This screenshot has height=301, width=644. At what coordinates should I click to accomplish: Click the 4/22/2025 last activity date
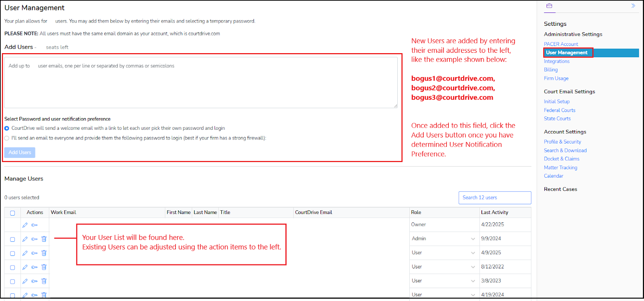(492, 225)
